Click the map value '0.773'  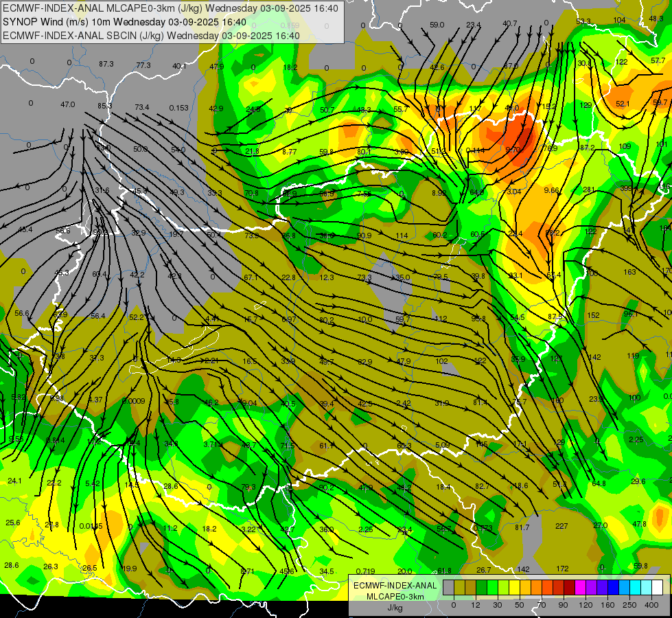[483, 528]
